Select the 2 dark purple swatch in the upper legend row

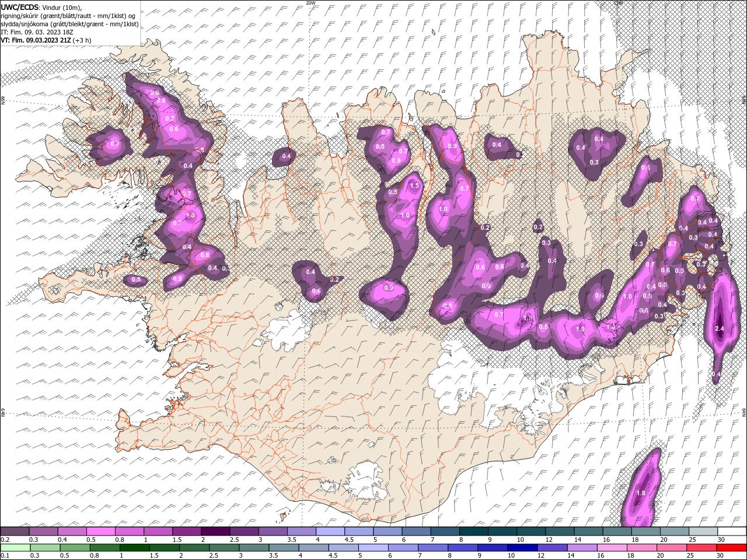(x=215, y=531)
